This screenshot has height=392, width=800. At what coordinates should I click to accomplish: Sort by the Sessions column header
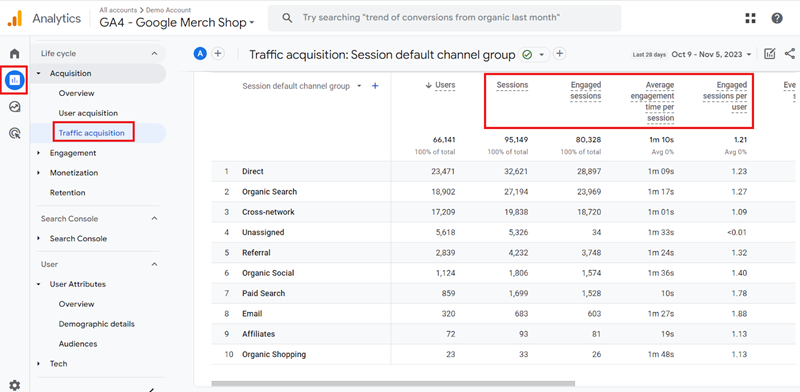[x=512, y=85]
